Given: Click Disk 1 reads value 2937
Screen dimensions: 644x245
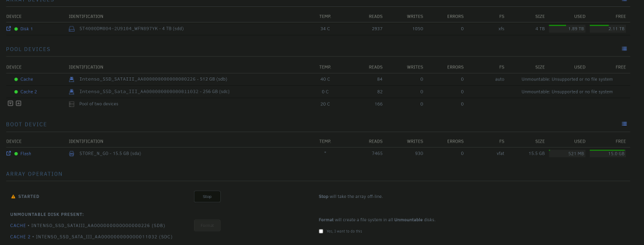Looking at the screenshot, I should tap(377, 29).
